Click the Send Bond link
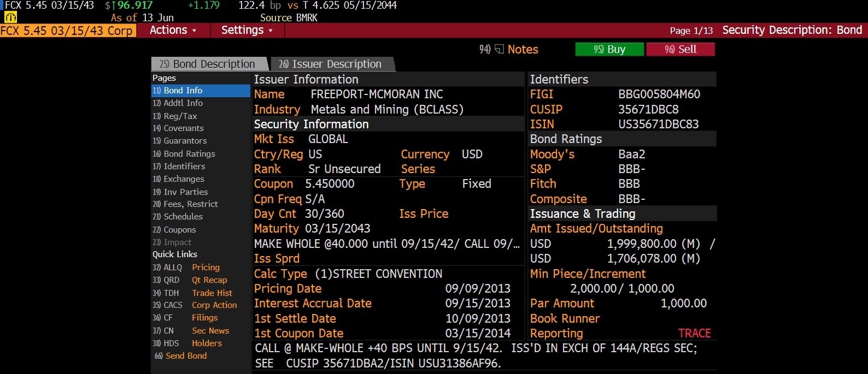The height and width of the screenshot is (374, 868). (181, 356)
